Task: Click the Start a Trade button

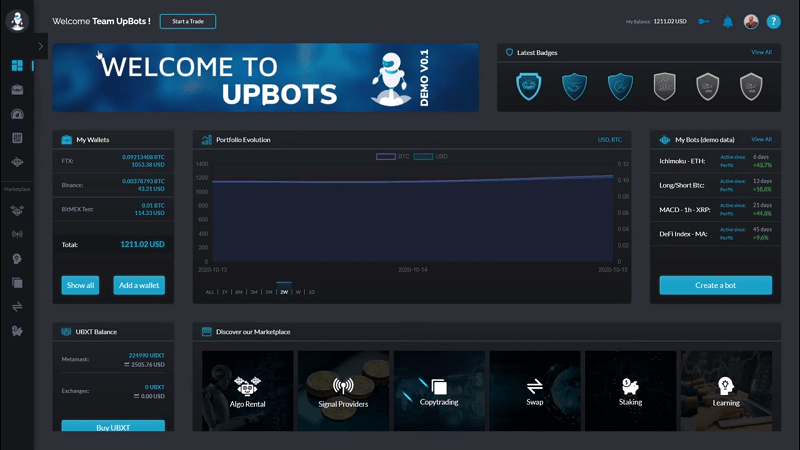Action: pos(188,21)
